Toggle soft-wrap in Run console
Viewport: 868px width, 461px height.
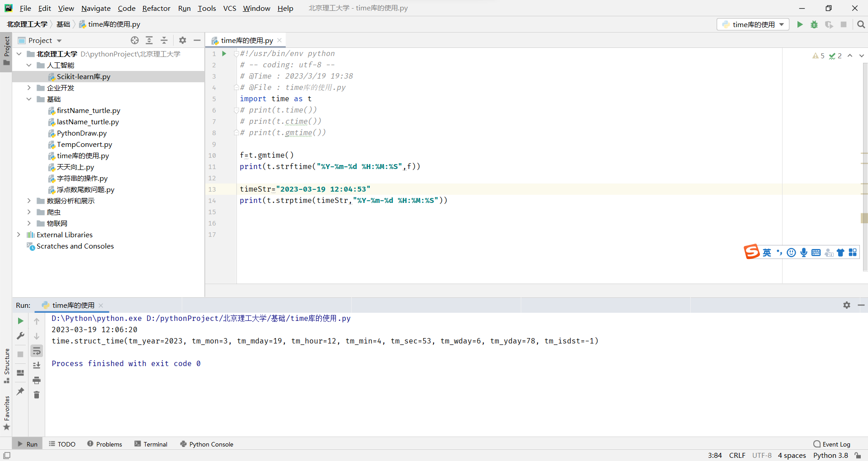click(37, 351)
